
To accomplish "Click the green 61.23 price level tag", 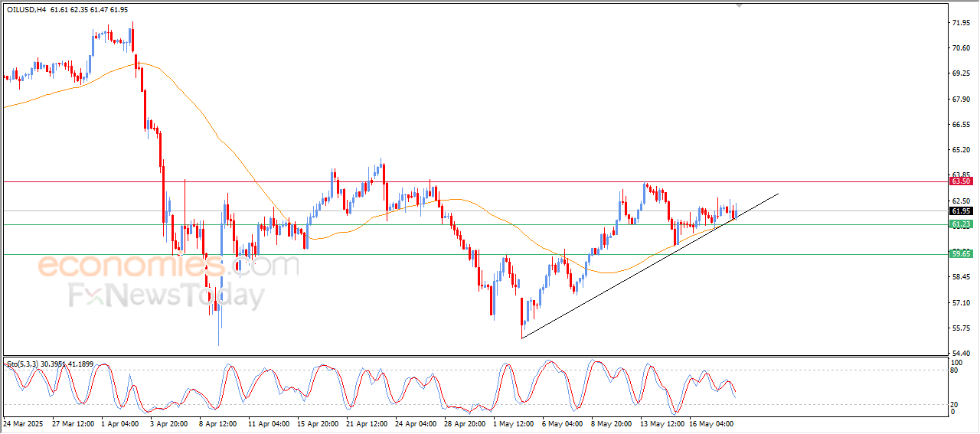I will [x=961, y=224].
